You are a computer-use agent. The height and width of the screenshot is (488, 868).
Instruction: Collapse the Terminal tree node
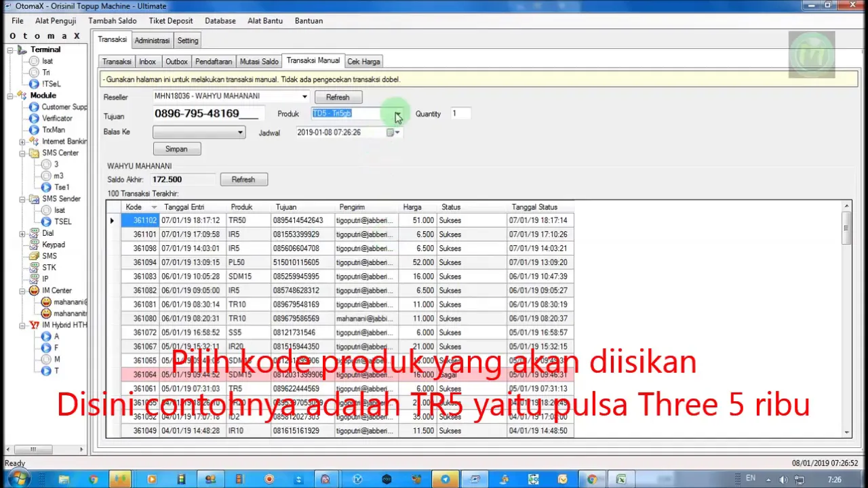tap(11, 49)
